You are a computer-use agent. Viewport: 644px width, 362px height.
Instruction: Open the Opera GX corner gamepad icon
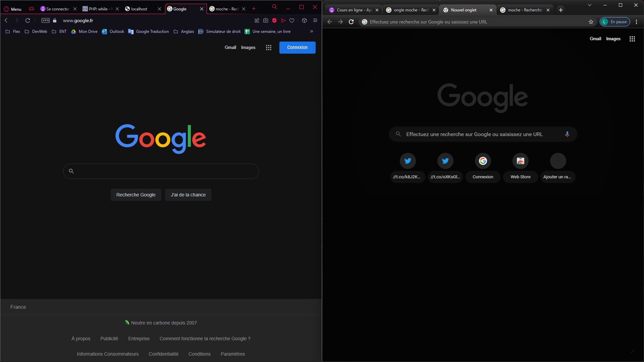[32, 9]
